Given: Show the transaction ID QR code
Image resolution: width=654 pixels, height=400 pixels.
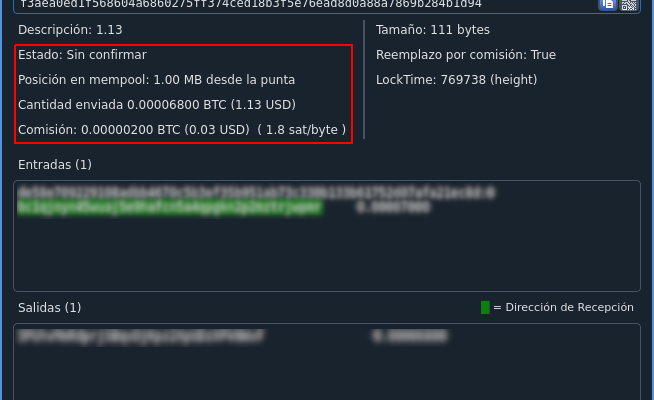Looking at the screenshot, I should point(629,4).
